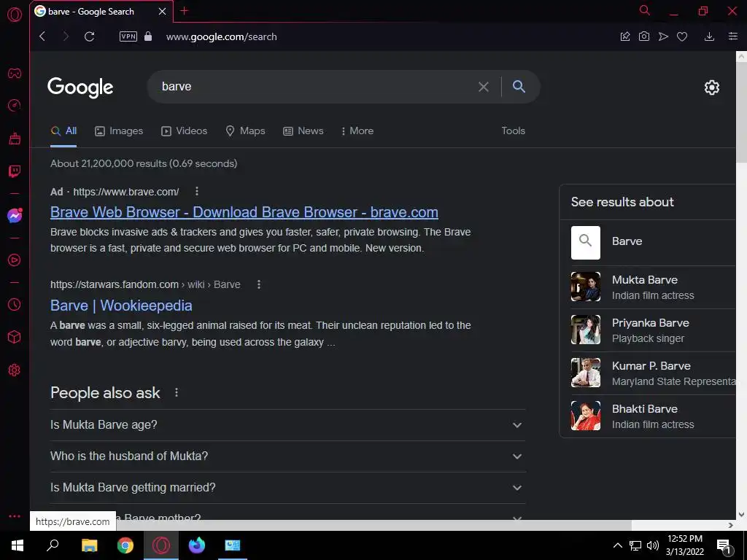Switch to the News tab
Image resolution: width=747 pixels, height=560 pixels.
[303, 131]
